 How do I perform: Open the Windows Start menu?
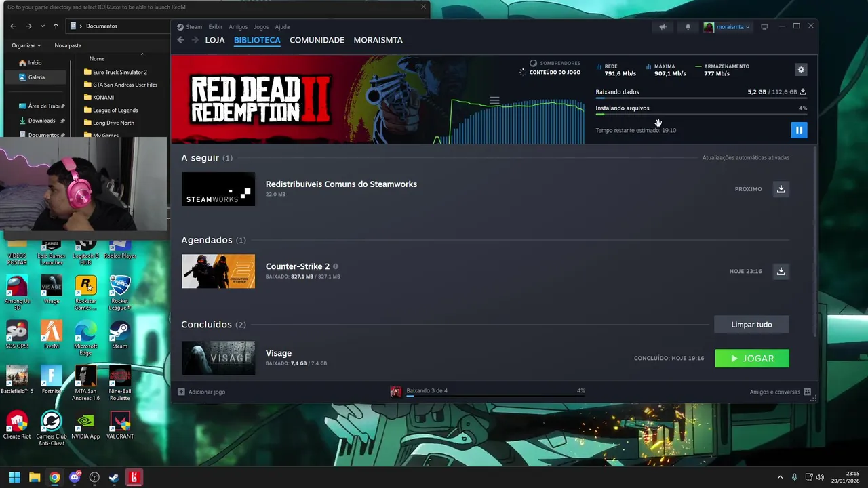14,477
